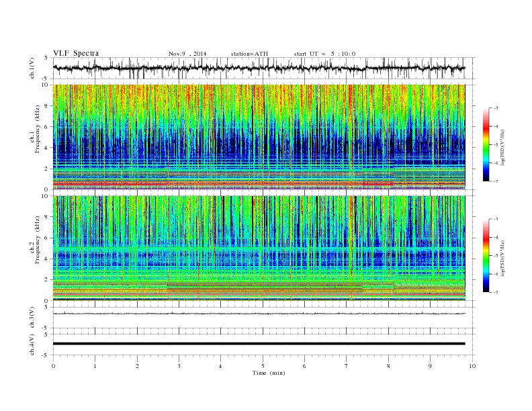Viewport: 532px width, 411px height.
Task: Click the 'ch.3(V)' axis label
Action: tap(32, 317)
